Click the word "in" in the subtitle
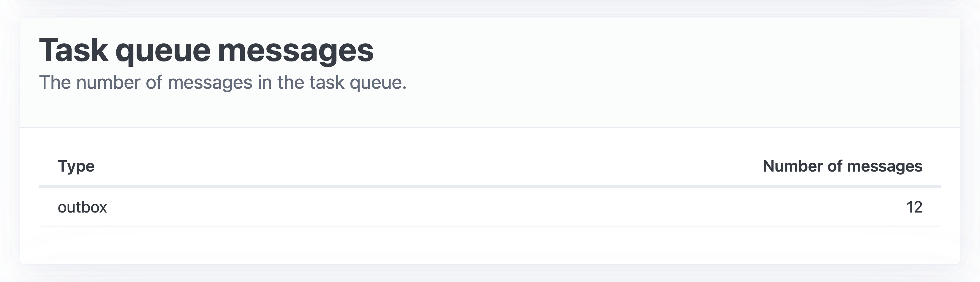980x282 pixels. coord(264,83)
